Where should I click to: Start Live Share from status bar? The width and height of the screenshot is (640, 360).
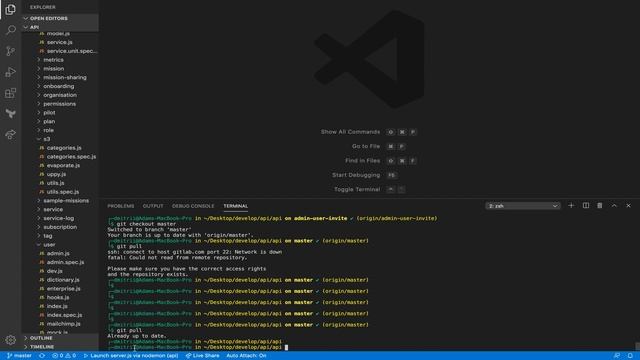click(x=202, y=356)
